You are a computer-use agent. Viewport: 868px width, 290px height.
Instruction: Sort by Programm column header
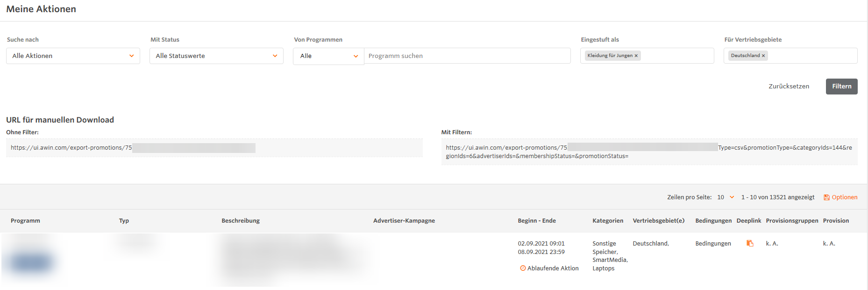[x=26, y=221]
